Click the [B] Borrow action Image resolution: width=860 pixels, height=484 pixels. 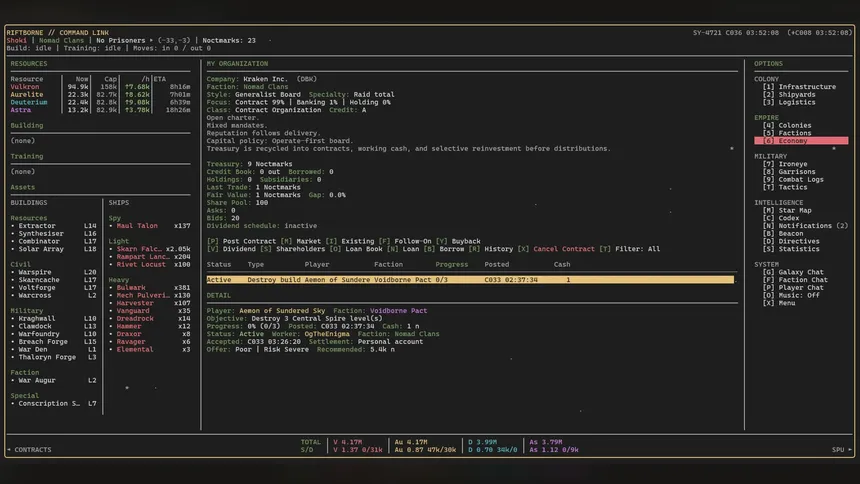coord(444,249)
